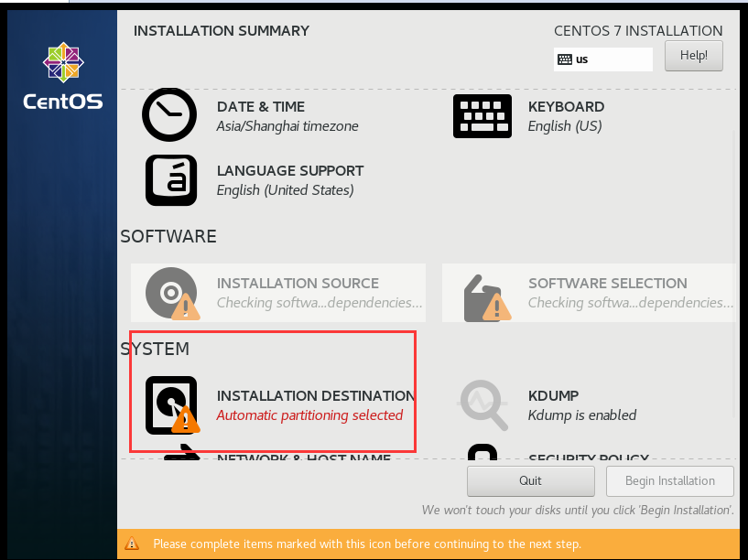Click the keyboard indicator icon beside 'us'
This screenshot has width=748, height=560.
point(565,59)
